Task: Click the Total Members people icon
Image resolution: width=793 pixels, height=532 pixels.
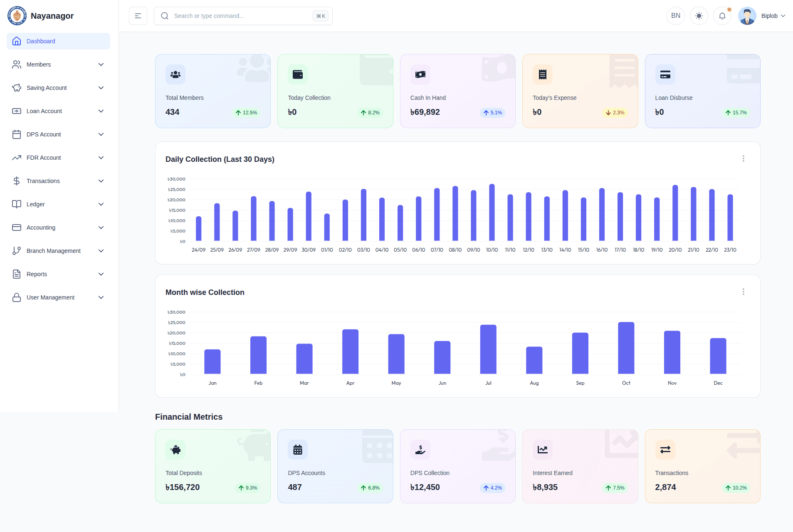Action: point(175,74)
